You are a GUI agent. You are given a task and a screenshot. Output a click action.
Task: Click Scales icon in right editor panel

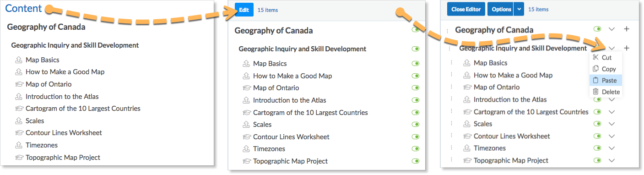click(x=467, y=124)
